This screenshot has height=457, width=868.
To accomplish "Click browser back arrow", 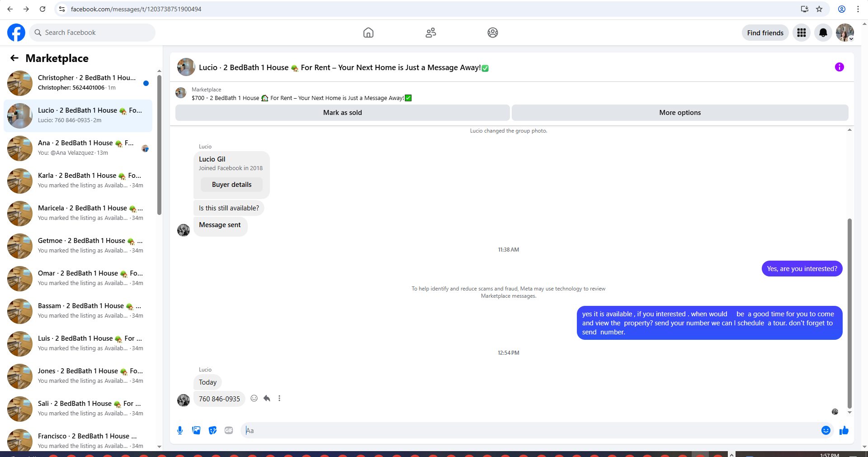I will tap(10, 9).
